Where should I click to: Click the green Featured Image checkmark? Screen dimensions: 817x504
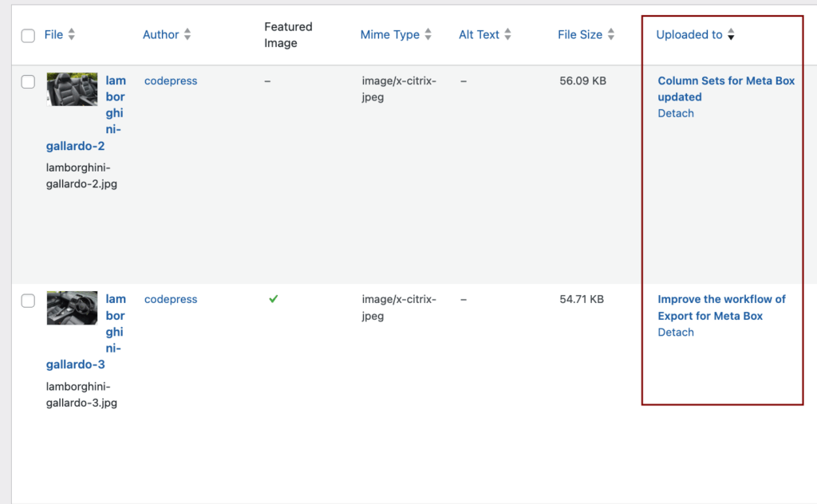273,299
